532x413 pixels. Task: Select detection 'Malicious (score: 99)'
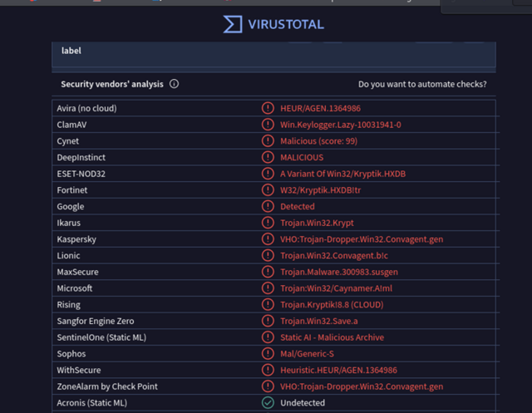point(318,141)
